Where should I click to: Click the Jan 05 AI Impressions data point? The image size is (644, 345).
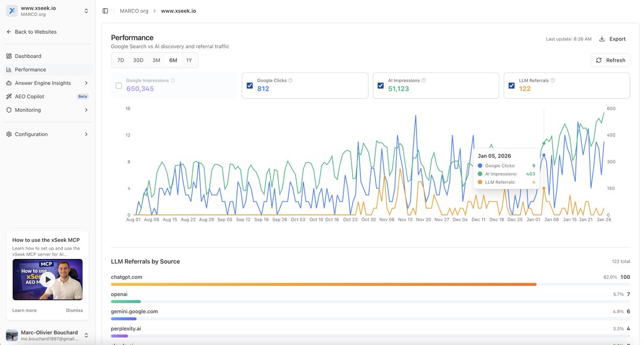(x=544, y=143)
